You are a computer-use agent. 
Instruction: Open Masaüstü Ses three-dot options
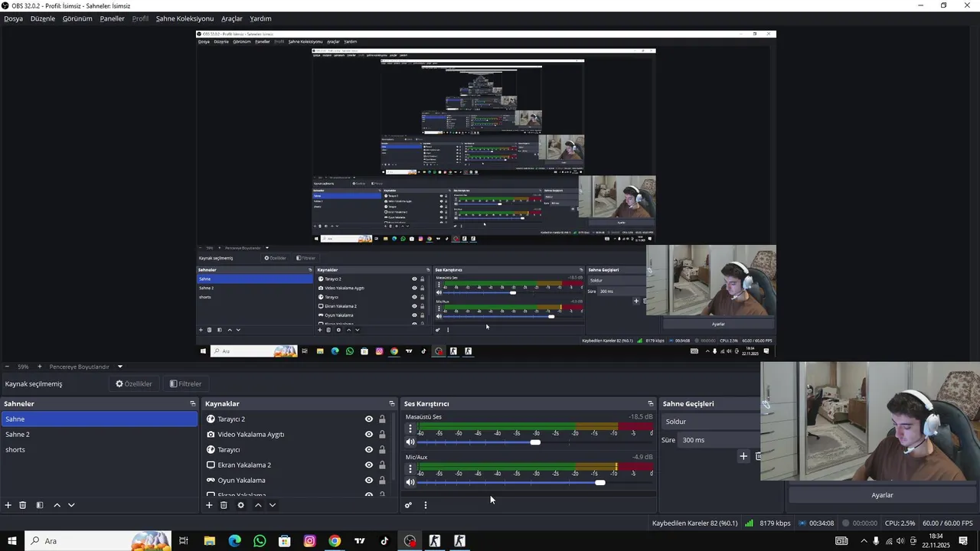[x=410, y=429]
